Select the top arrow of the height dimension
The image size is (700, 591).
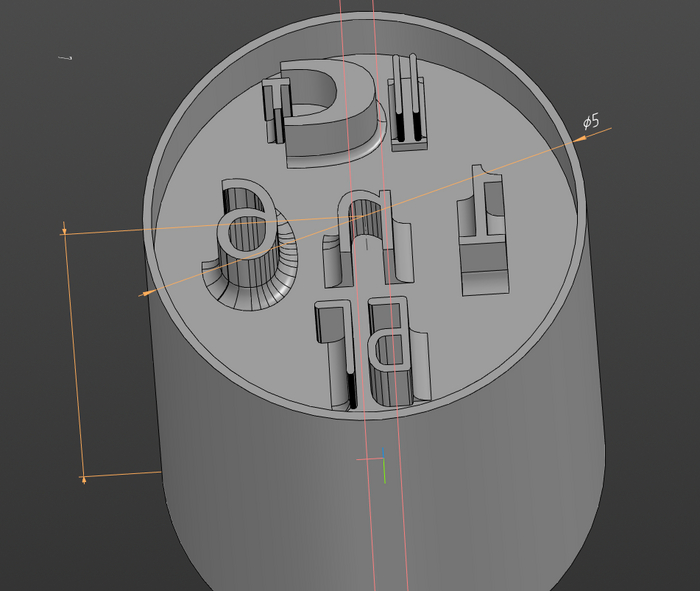point(65,231)
